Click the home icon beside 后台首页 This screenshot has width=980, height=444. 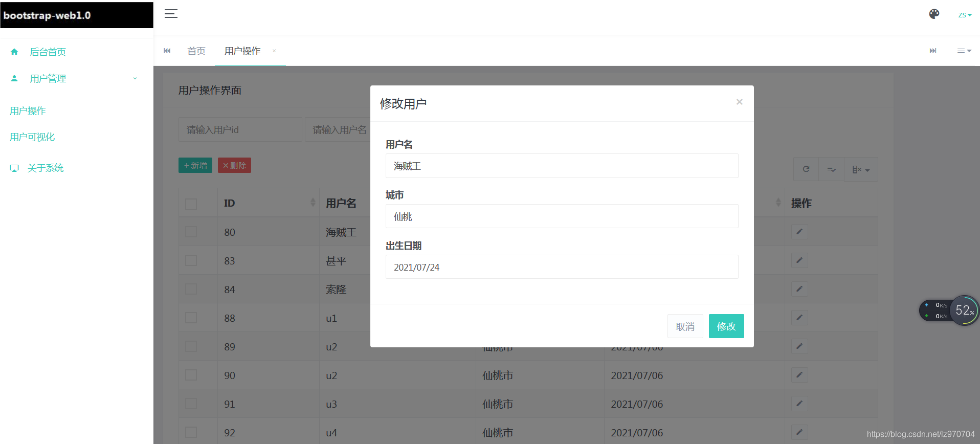14,52
